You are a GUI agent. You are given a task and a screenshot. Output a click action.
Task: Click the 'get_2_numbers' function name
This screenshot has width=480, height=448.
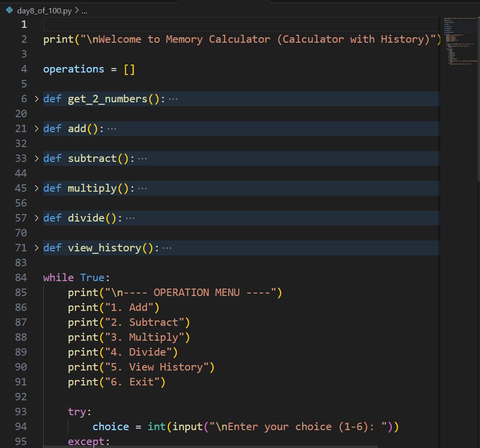tap(108, 99)
